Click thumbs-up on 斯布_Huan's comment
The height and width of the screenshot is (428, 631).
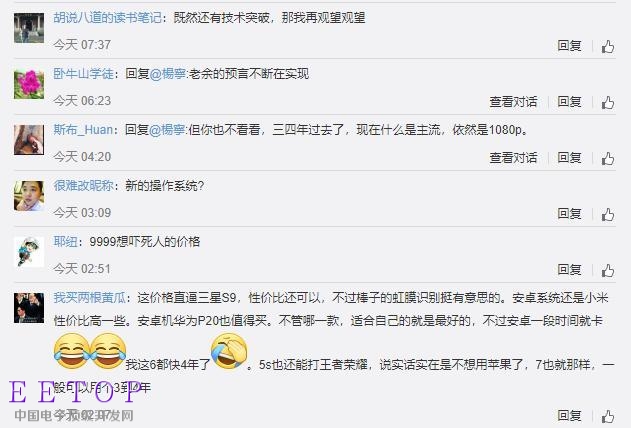pyautogui.click(x=608, y=158)
